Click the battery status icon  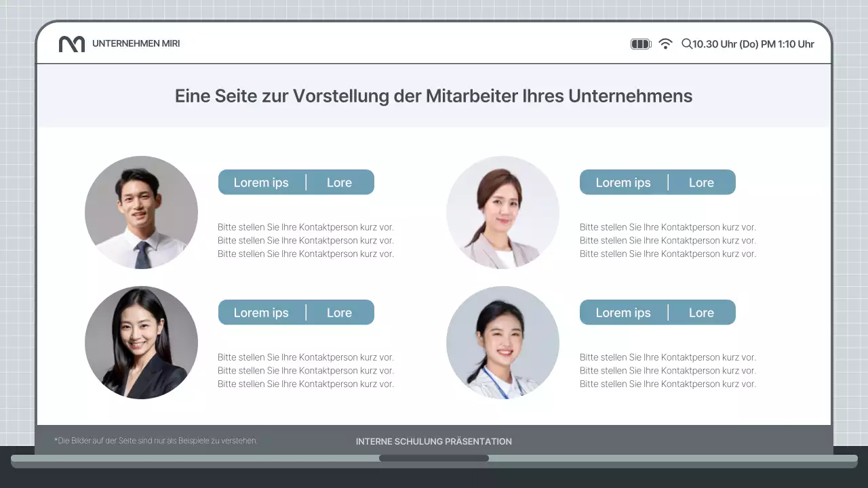(640, 43)
